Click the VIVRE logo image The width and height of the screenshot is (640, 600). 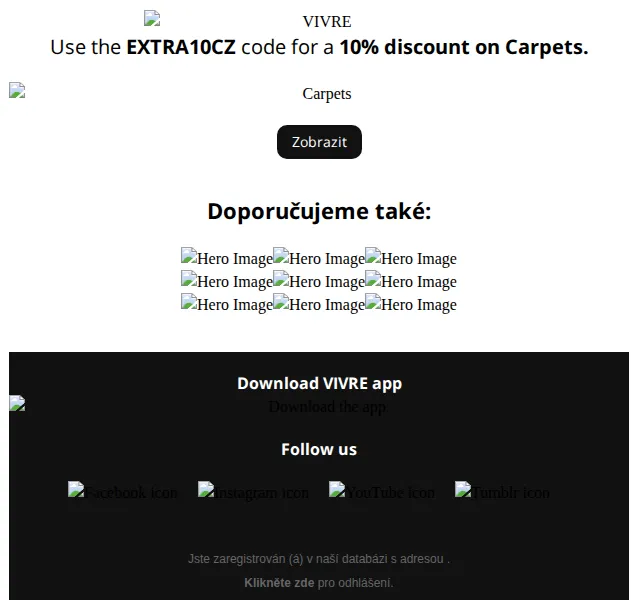point(247,20)
